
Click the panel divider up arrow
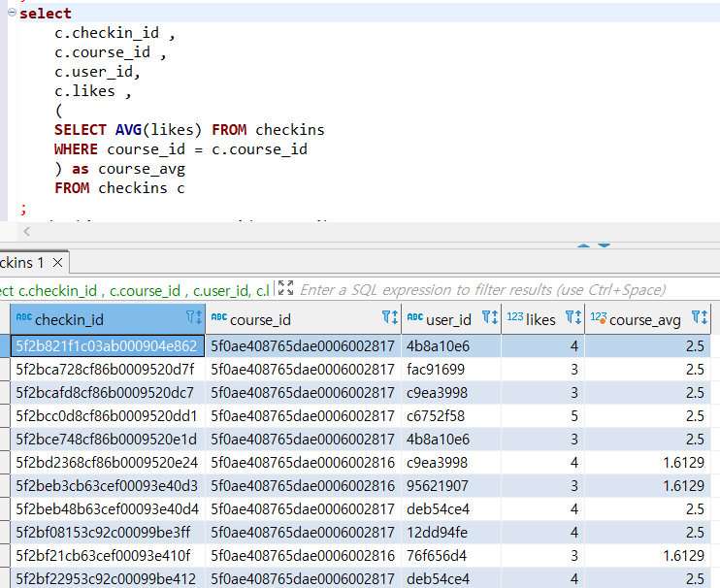(x=583, y=245)
